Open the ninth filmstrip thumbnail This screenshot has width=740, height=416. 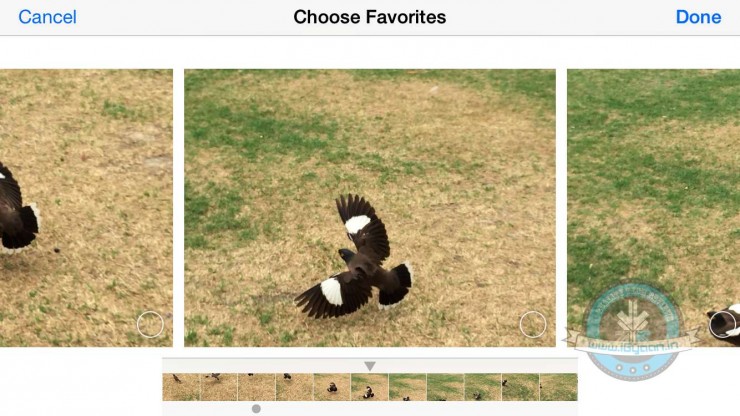click(x=483, y=387)
